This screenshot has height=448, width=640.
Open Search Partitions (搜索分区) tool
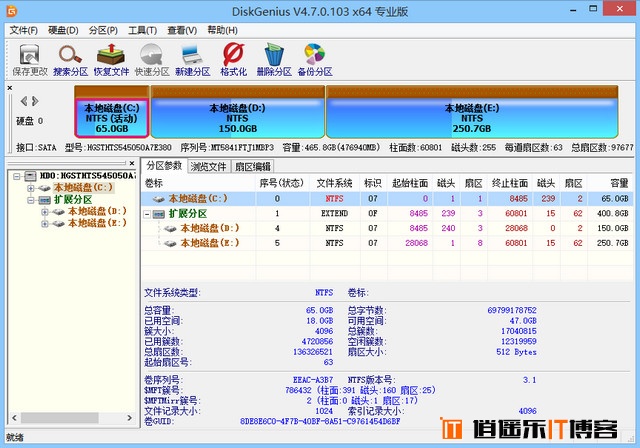tap(70, 60)
